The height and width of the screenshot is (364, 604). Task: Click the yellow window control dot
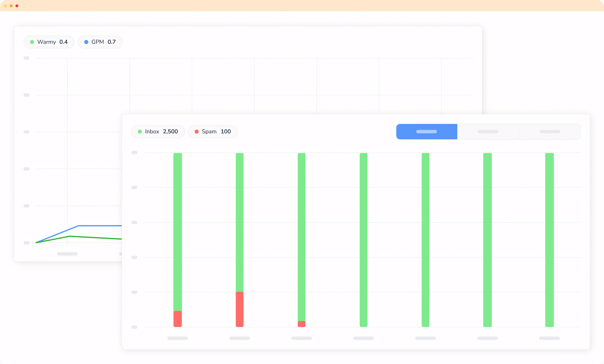click(5, 6)
